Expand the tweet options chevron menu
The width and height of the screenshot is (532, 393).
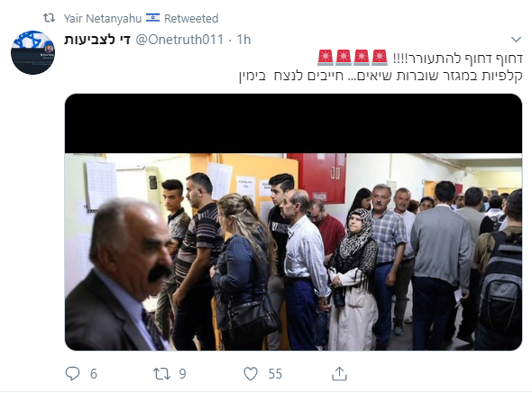click(516, 40)
